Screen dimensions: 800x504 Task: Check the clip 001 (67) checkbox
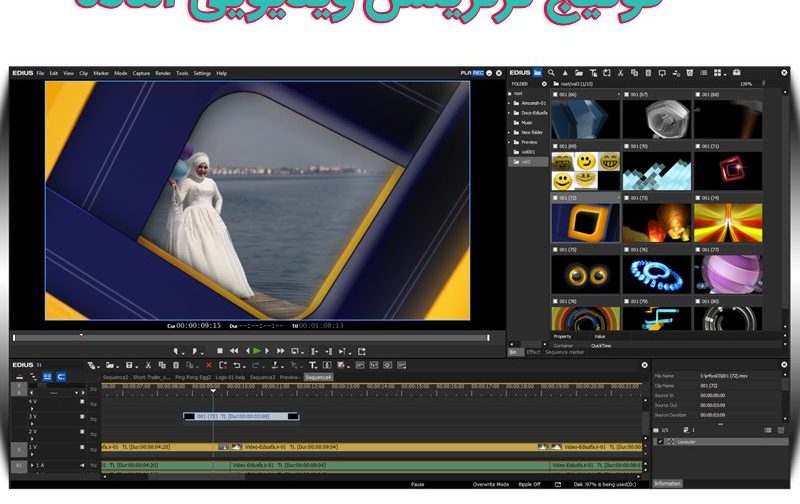pos(627,94)
